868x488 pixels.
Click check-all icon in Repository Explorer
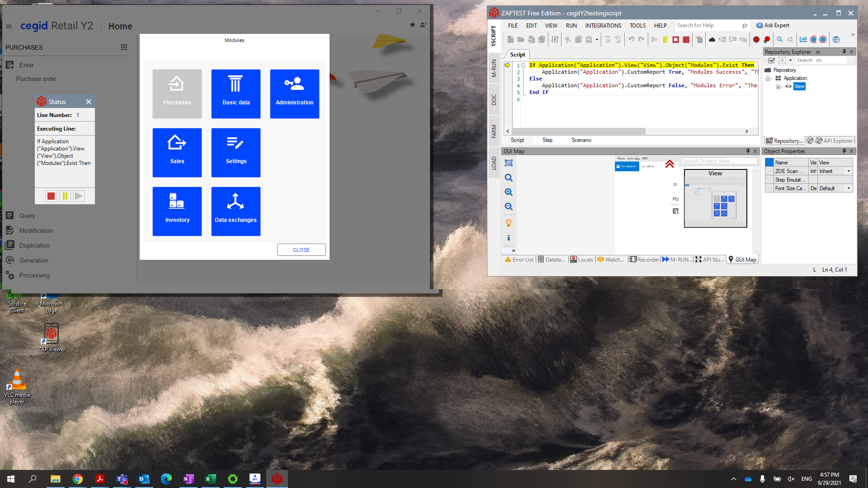point(772,60)
